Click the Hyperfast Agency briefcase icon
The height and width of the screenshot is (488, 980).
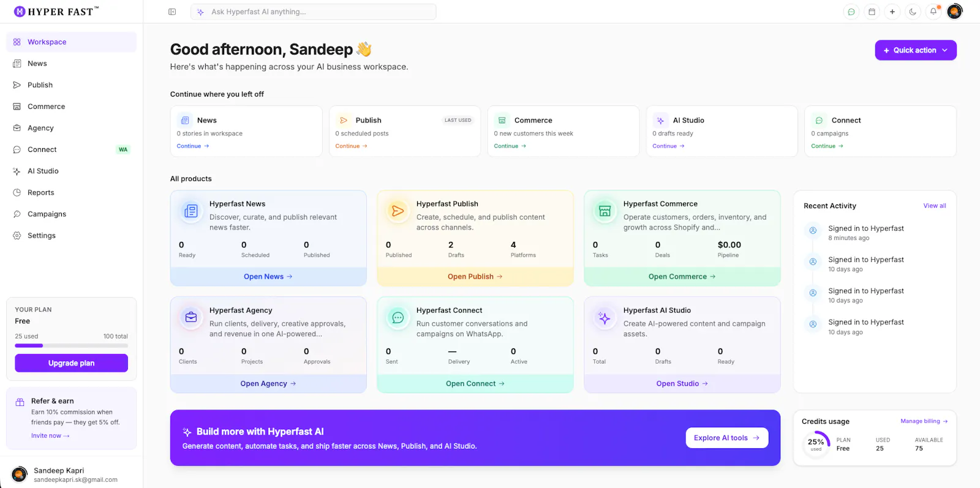click(x=191, y=318)
